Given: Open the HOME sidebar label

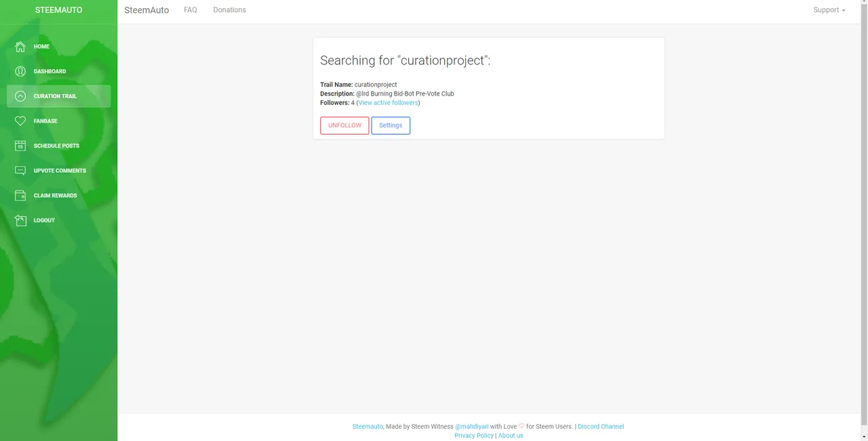Looking at the screenshot, I should (41, 47).
